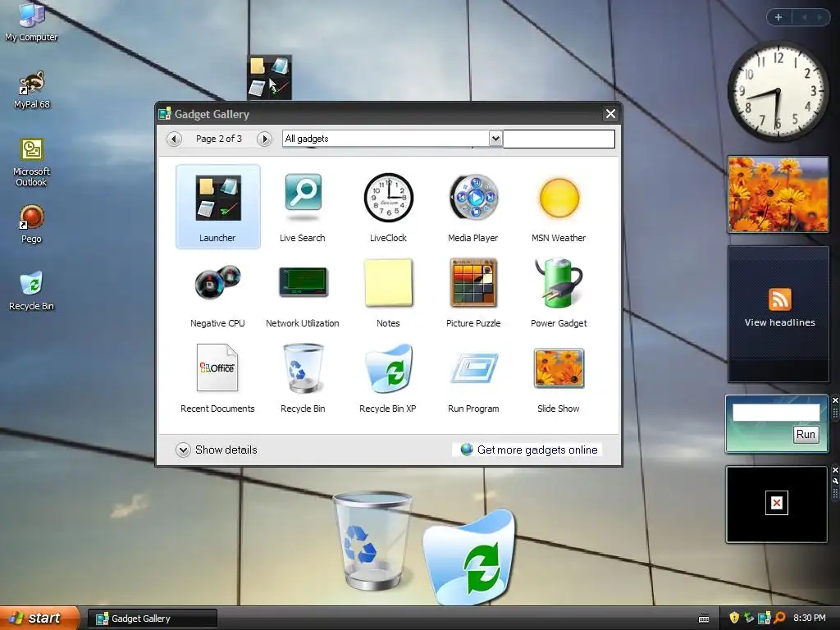Open the Get more gadgets online link
Image resolution: width=840 pixels, height=630 pixels.
(x=529, y=450)
